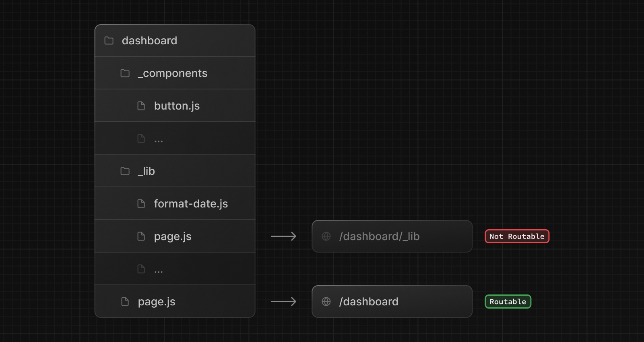Viewport: 644px width, 342px height.
Task: Click the file icon of root page.js
Action: point(125,302)
